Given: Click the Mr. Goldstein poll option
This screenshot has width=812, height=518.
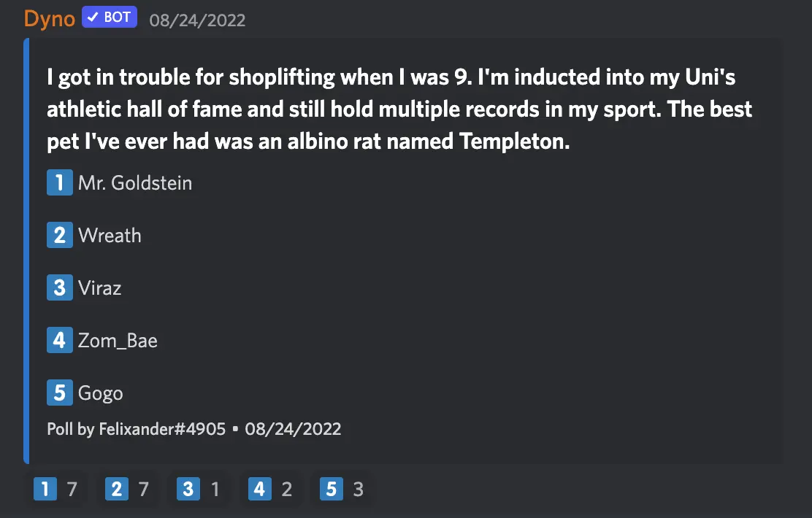Looking at the screenshot, I should (135, 182).
